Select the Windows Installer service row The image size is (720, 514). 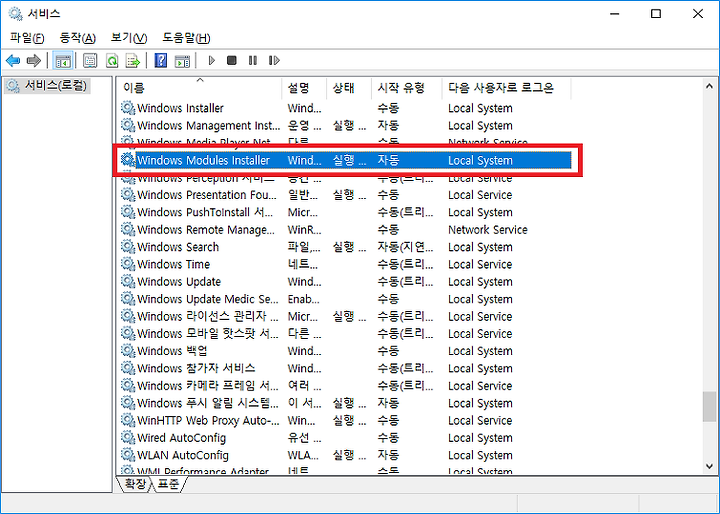click(344, 108)
